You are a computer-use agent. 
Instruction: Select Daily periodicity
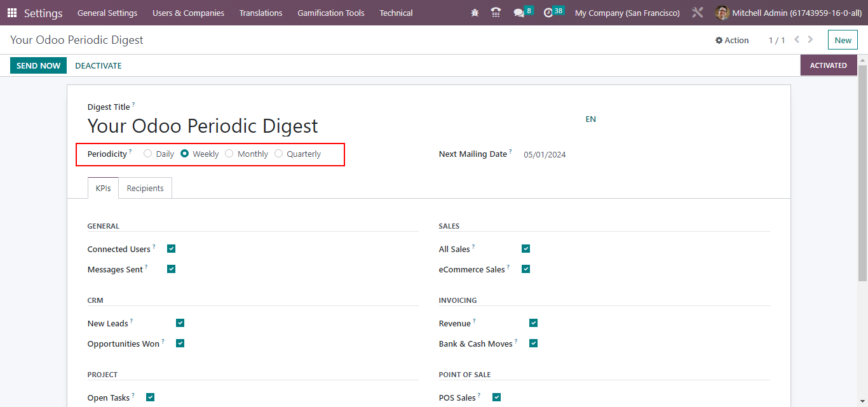pos(148,154)
